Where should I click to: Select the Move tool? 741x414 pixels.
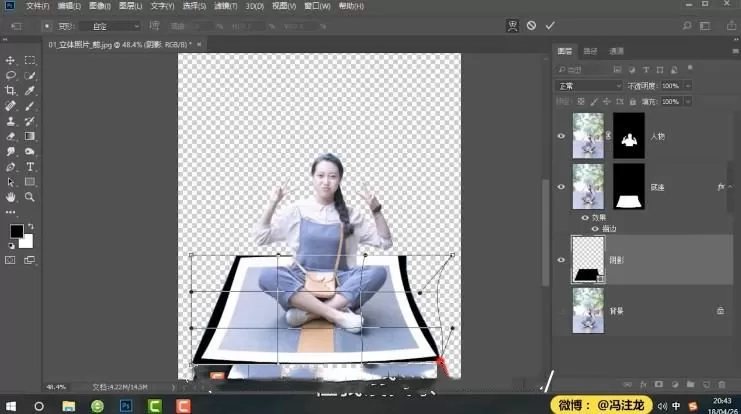tap(11, 61)
